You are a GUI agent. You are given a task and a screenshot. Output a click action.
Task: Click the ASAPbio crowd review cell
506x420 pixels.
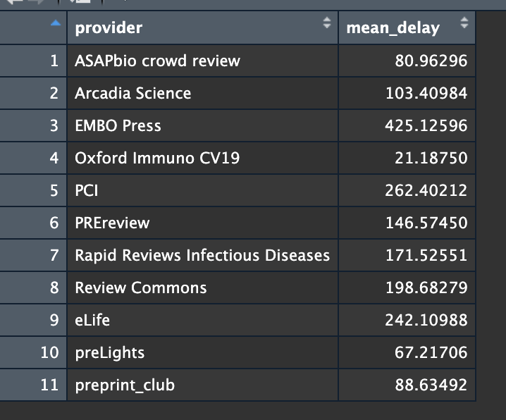157,61
